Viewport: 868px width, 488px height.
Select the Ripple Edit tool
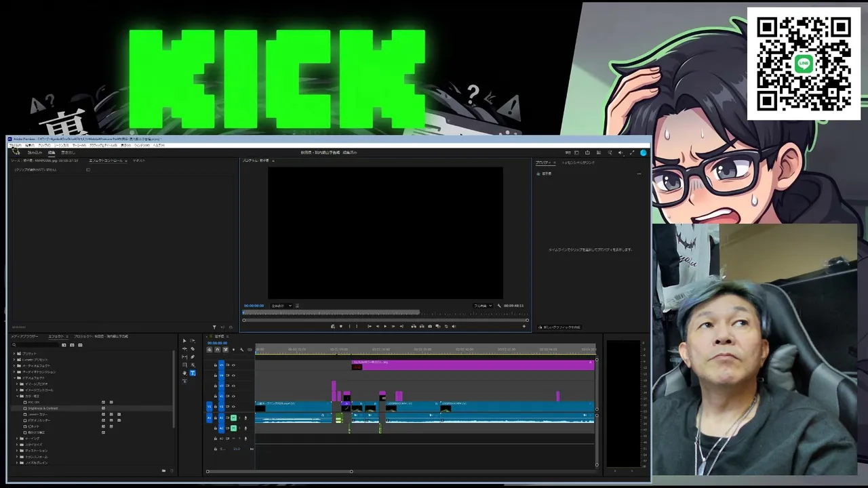click(184, 349)
